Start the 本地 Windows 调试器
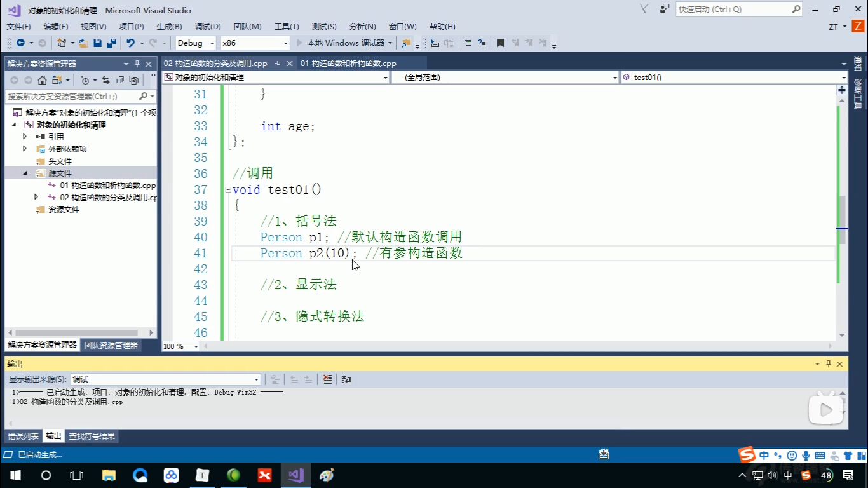This screenshot has height=488, width=868. [x=343, y=43]
